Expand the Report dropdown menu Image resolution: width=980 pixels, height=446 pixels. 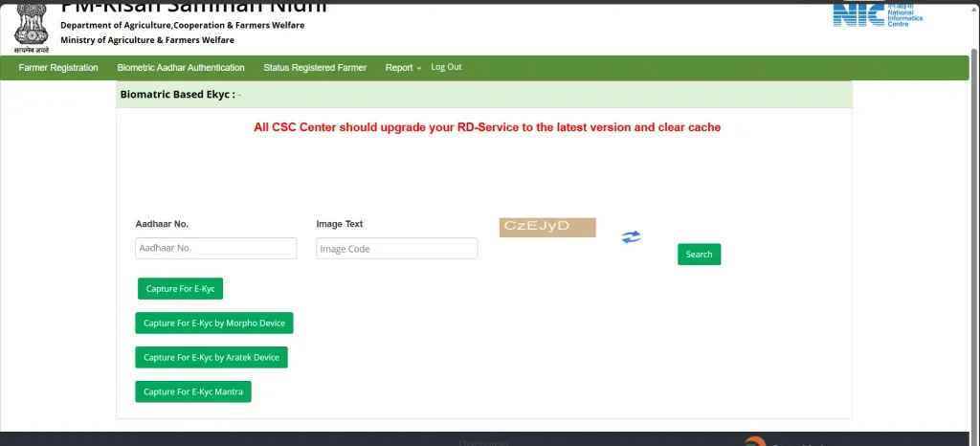pos(403,67)
